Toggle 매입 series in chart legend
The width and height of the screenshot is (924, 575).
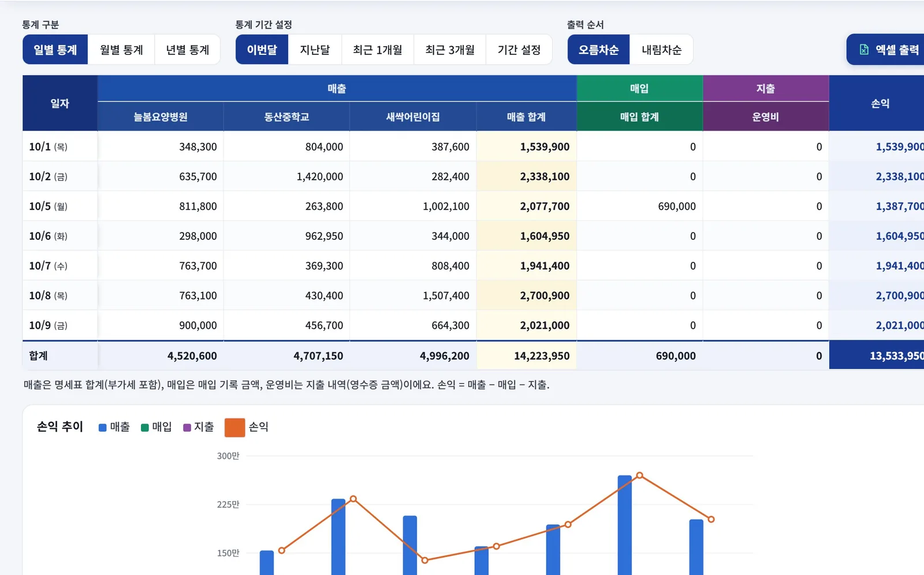coord(157,427)
